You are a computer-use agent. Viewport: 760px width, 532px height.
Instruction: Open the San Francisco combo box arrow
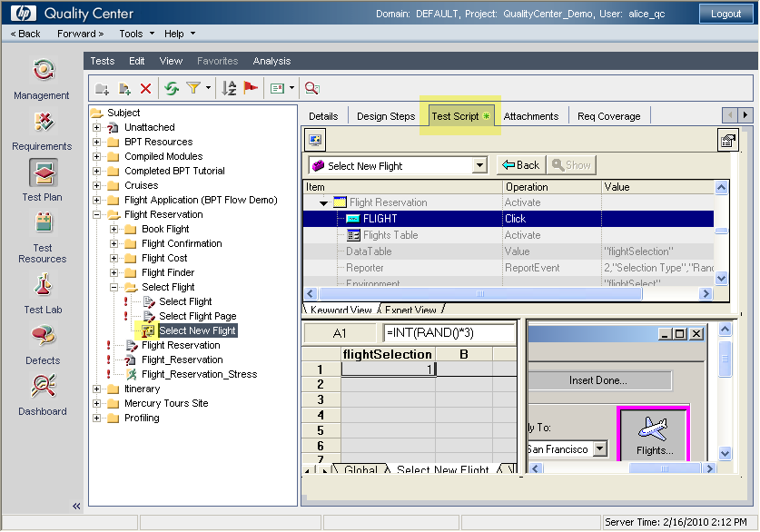pos(600,448)
